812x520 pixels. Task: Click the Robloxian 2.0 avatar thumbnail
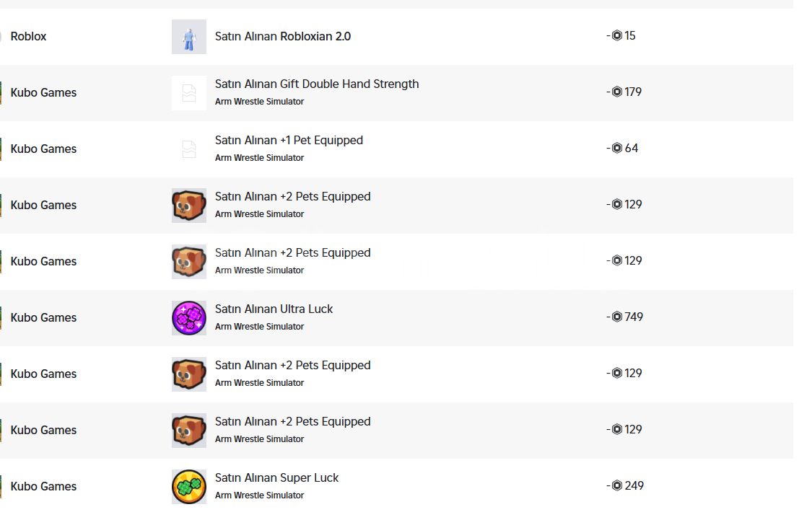click(189, 37)
